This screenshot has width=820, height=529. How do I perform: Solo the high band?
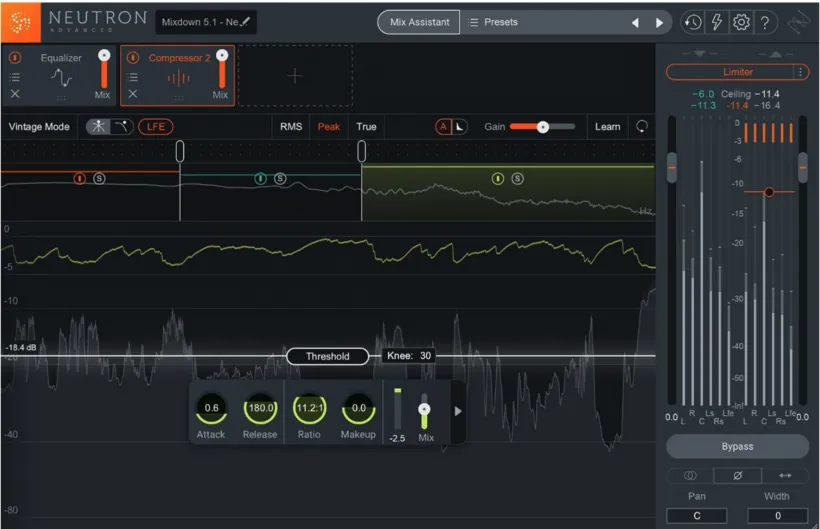(x=517, y=179)
